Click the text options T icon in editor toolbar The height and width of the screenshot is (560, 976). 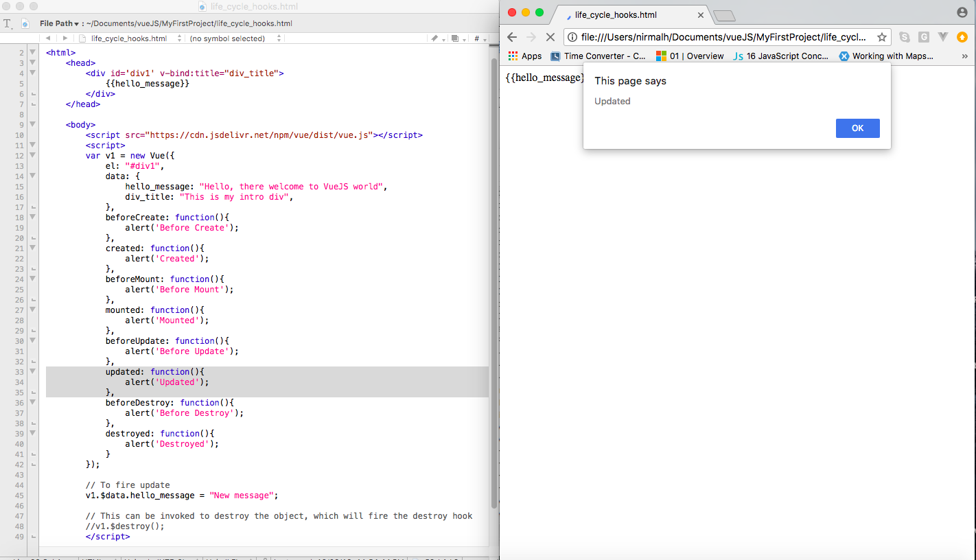click(x=8, y=23)
